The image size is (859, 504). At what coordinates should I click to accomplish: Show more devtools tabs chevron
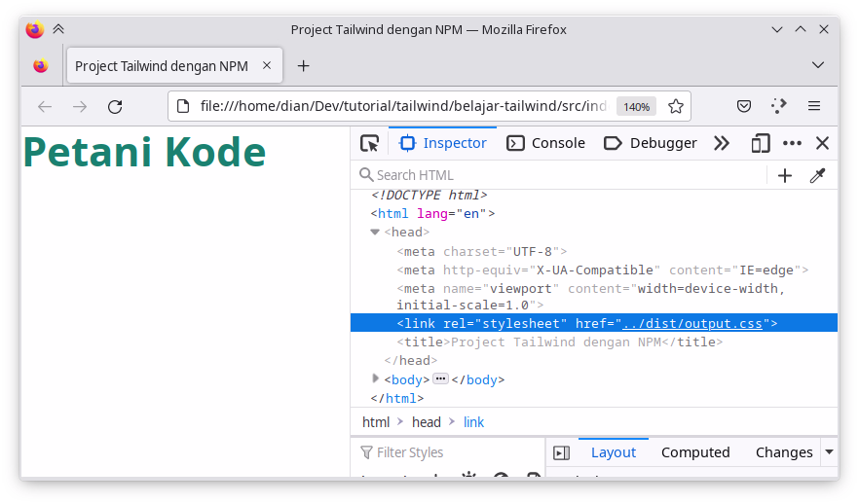pos(722,143)
